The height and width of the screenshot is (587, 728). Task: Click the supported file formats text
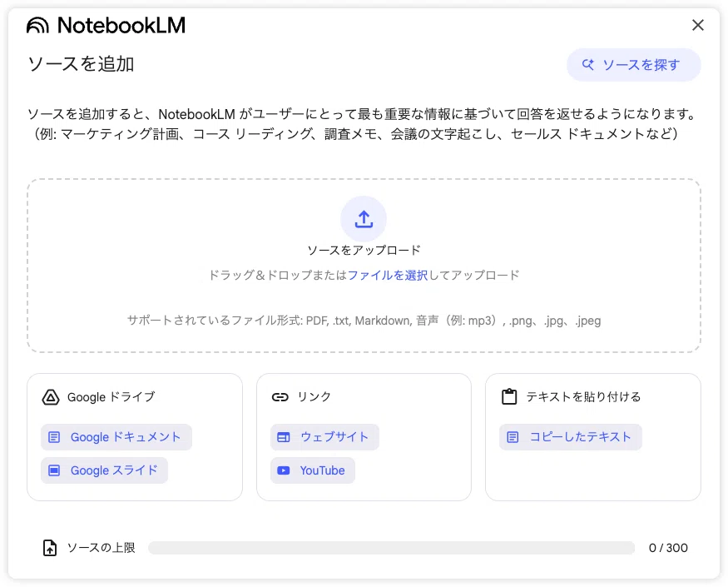pos(364,321)
